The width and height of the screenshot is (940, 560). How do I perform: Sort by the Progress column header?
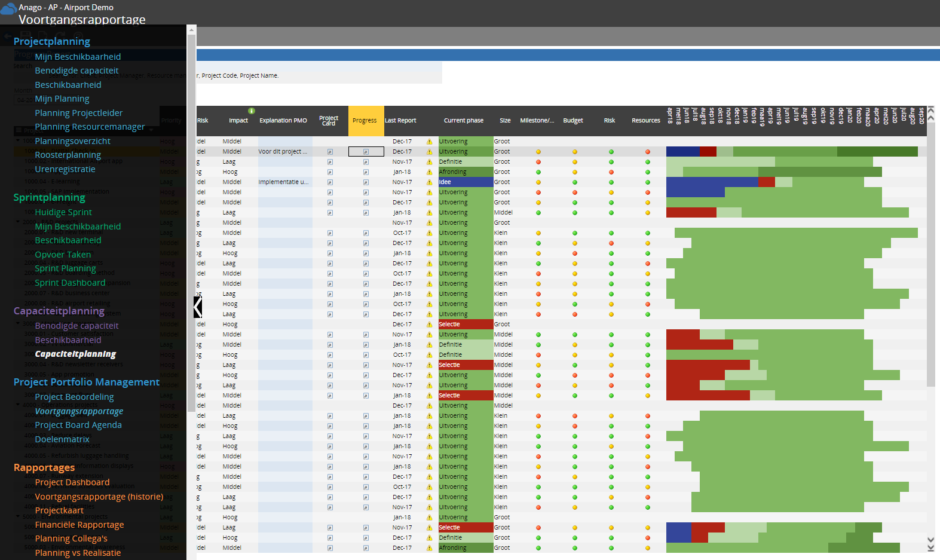pos(365,121)
